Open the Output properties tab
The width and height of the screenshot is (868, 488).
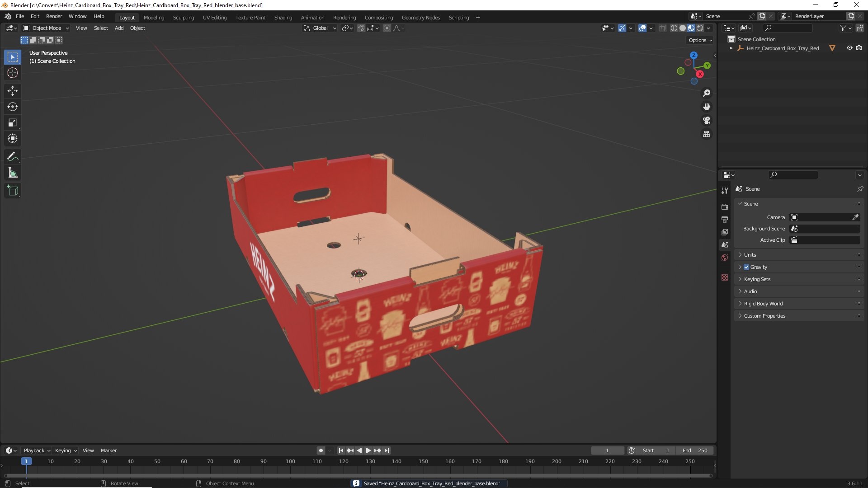(725, 219)
